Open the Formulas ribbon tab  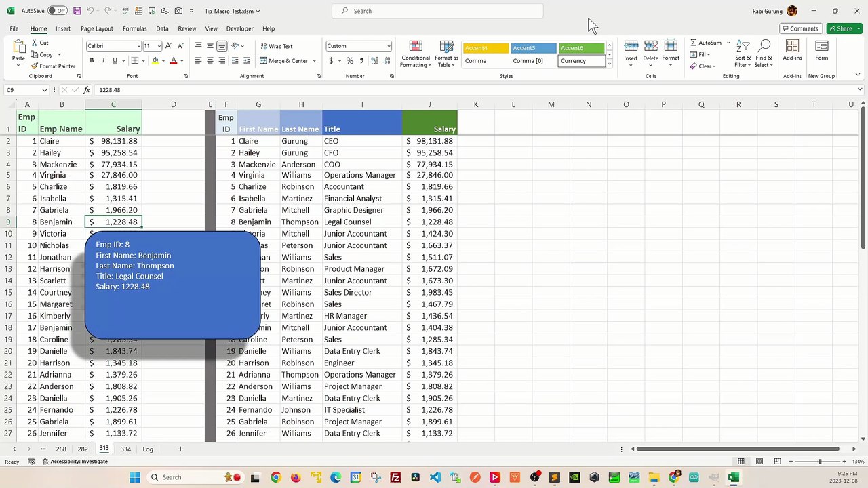coord(134,28)
